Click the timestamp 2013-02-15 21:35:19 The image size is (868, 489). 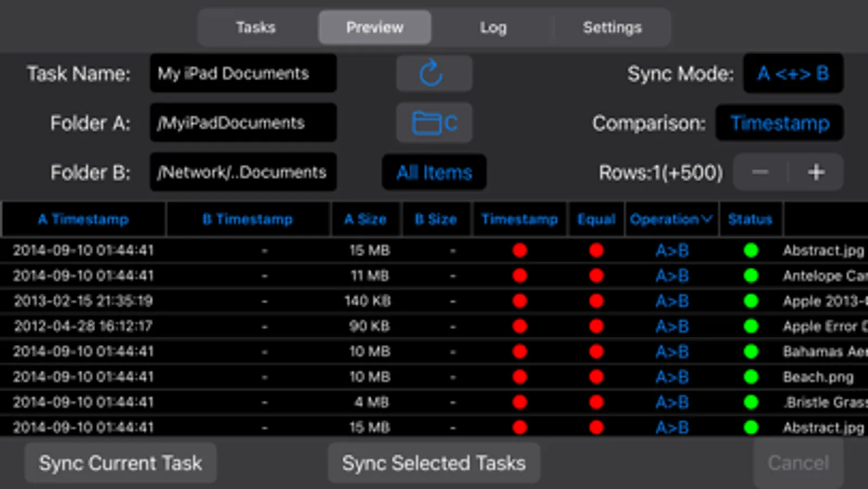pos(83,301)
